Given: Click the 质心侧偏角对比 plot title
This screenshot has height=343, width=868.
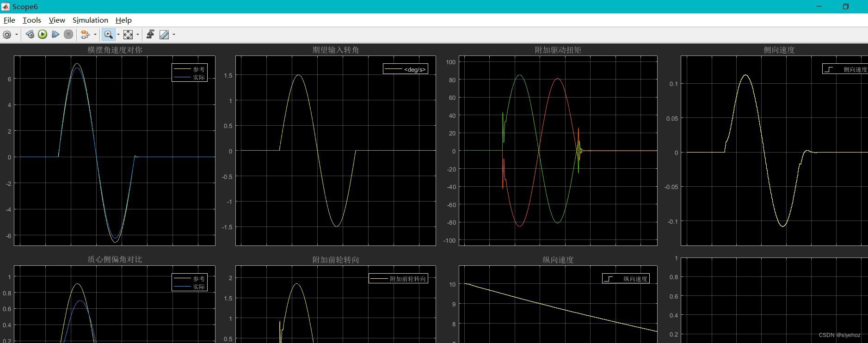Looking at the screenshot, I should [115, 259].
